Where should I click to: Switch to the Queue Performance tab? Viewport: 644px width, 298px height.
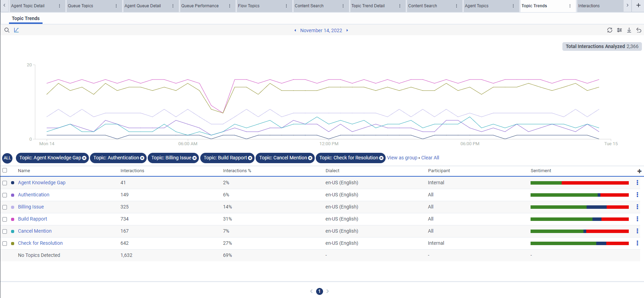click(200, 6)
